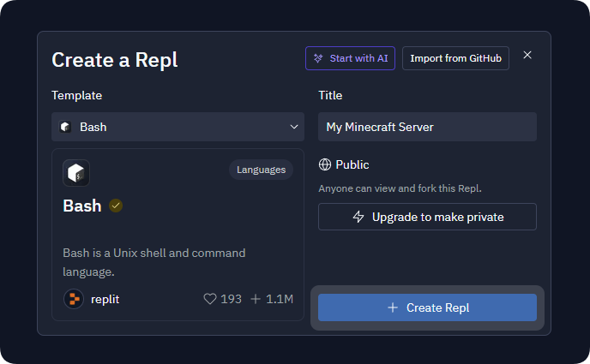Image resolution: width=590 pixels, height=364 pixels.
Task: Click the 'Anyone can view and fork' text
Action: pyautogui.click(x=400, y=188)
